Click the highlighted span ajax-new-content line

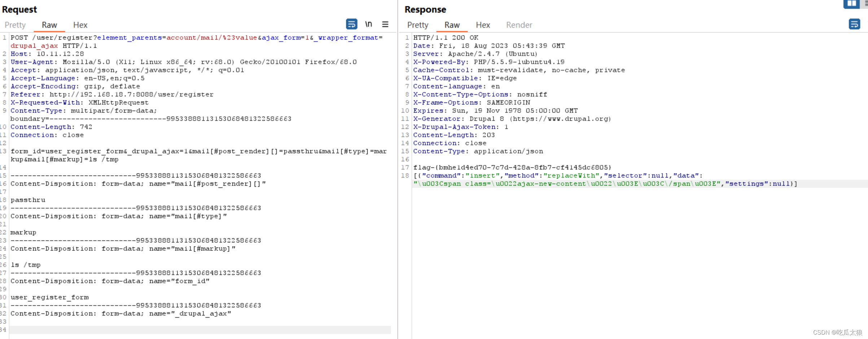(x=605, y=184)
